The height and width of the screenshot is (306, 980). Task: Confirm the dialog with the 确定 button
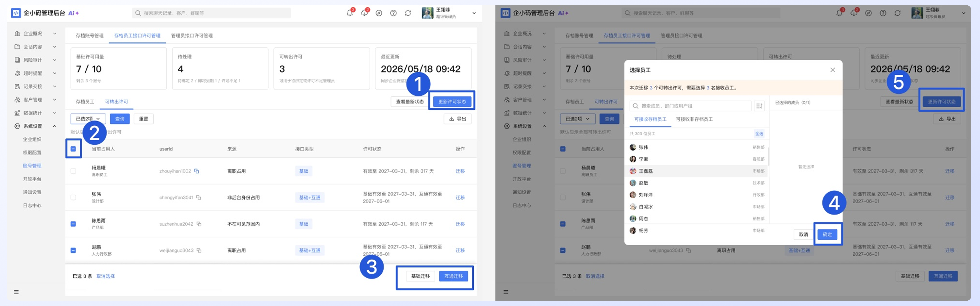827,234
